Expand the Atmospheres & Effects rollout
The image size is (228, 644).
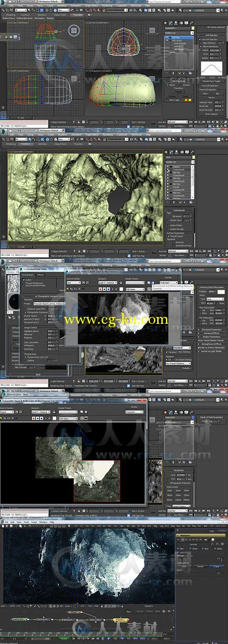tap(211, 344)
